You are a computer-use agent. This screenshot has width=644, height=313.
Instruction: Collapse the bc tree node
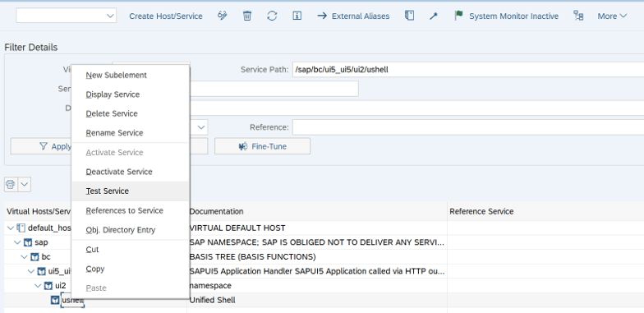pos(24,257)
